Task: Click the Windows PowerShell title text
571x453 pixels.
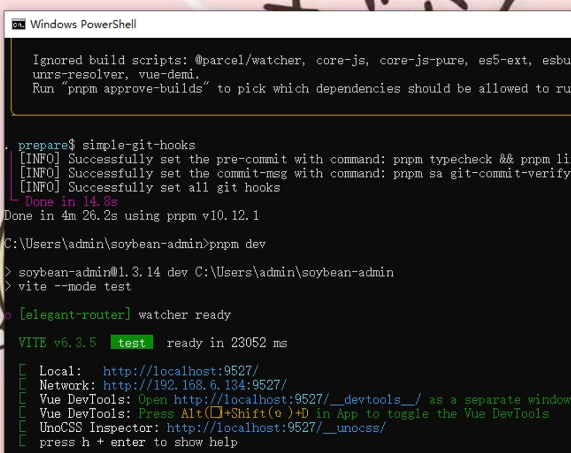Action: click(83, 24)
